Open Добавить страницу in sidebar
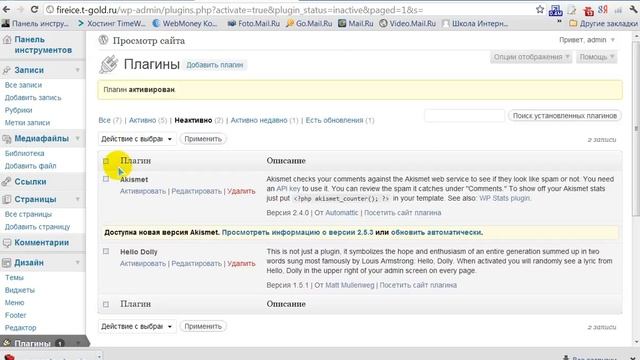The height and width of the screenshot is (360, 640). [38, 227]
